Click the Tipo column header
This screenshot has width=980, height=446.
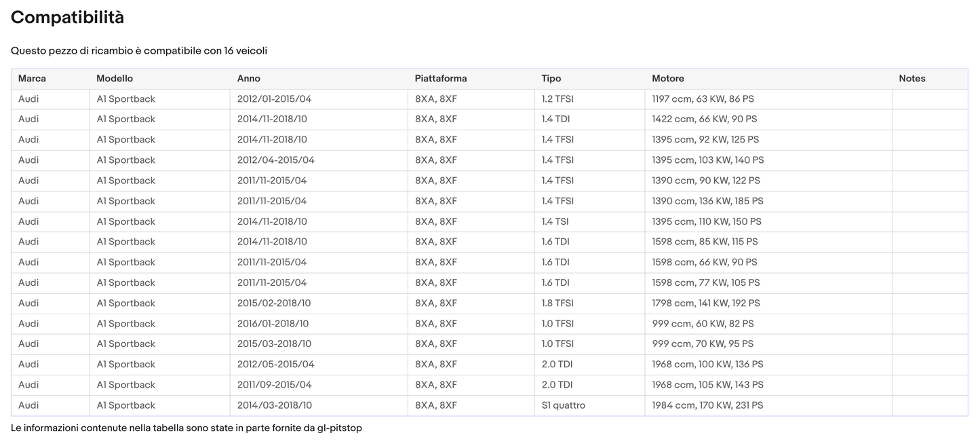(x=551, y=79)
